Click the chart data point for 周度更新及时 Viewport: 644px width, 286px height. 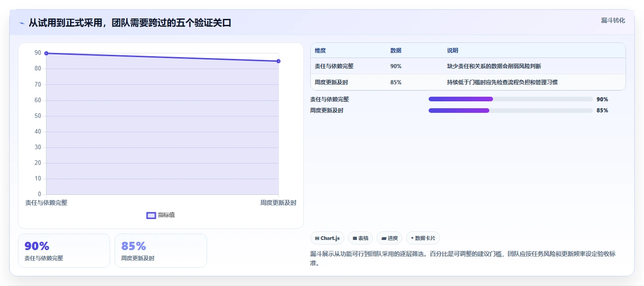pos(278,61)
